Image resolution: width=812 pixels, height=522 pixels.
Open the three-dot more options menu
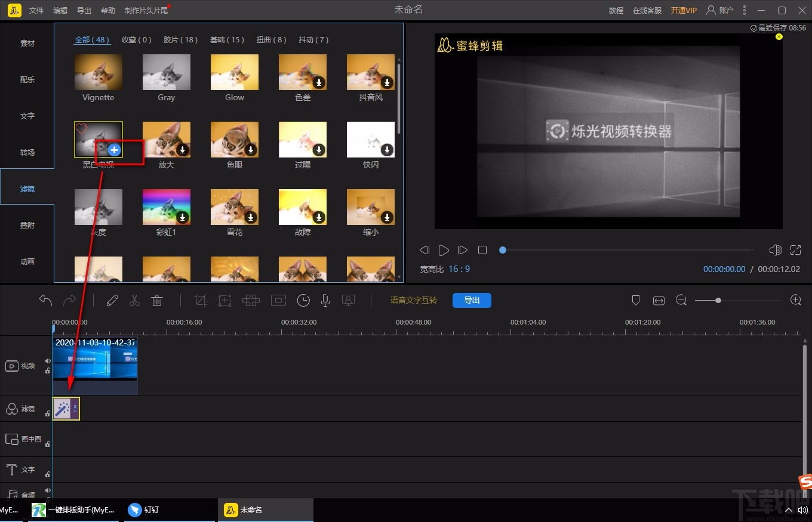click(x=744, y=10)
